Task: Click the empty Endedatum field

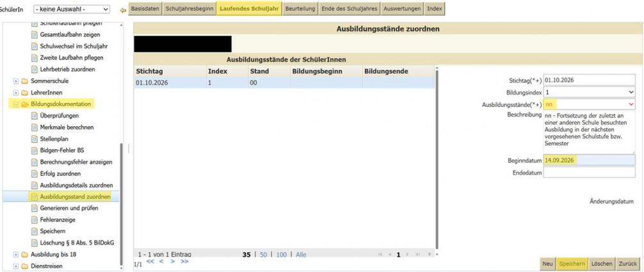Action: click(x=590, y=173)
